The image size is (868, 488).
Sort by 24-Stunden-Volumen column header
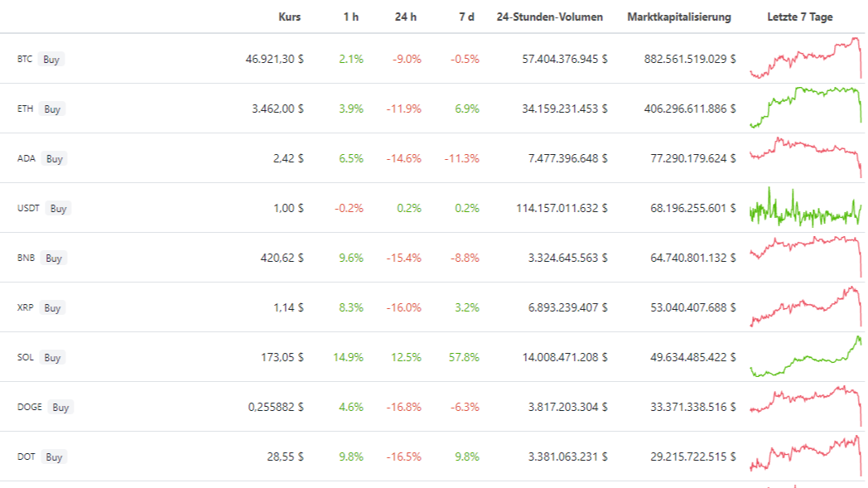click(550, 17)
